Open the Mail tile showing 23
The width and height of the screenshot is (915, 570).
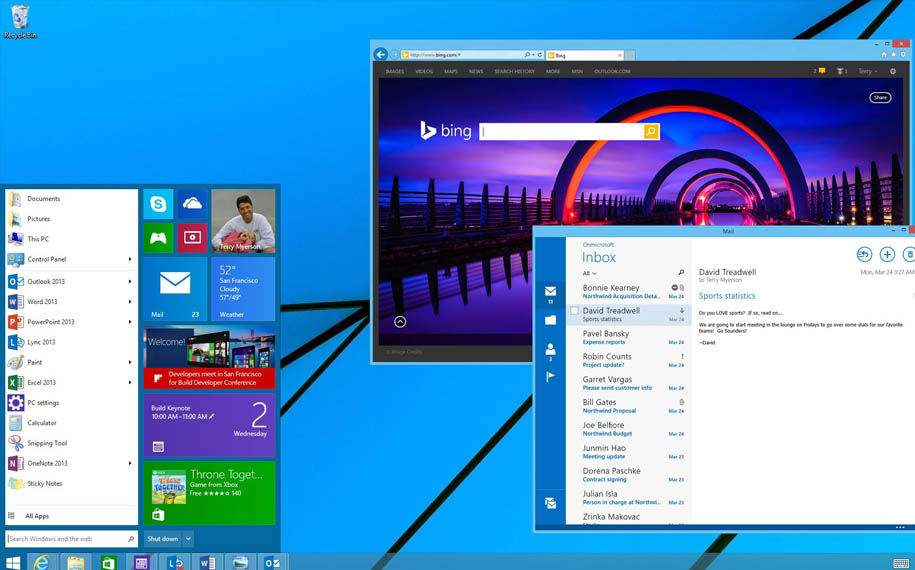pyautogui.click(x=175, y=289)
